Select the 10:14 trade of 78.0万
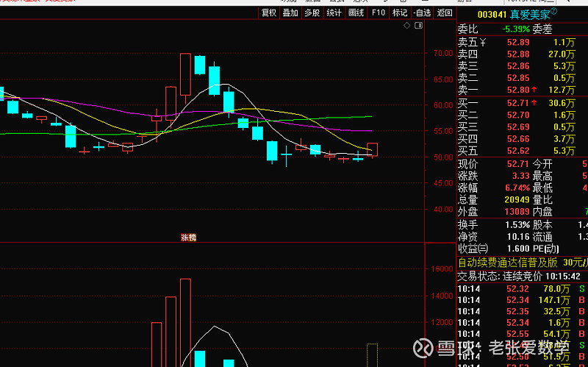 click(521, 289)
